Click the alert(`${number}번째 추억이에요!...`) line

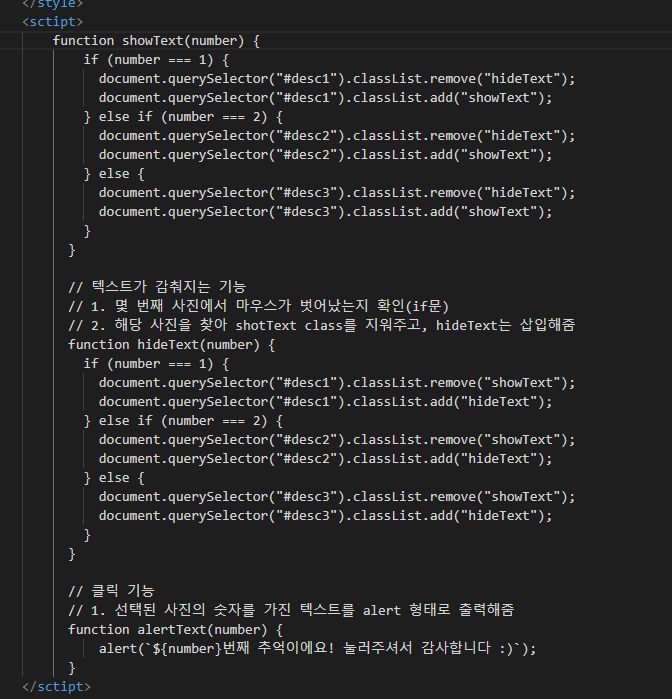317,648
